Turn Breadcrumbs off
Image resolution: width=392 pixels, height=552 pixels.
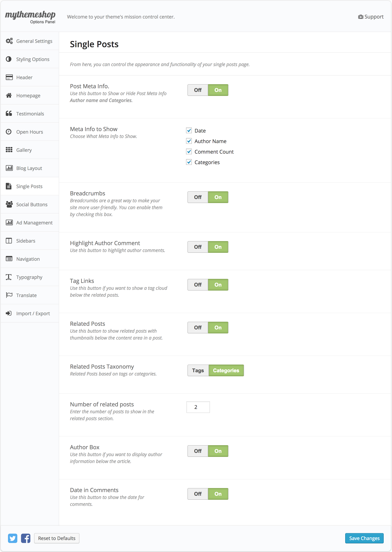click(x=198, y=197)
